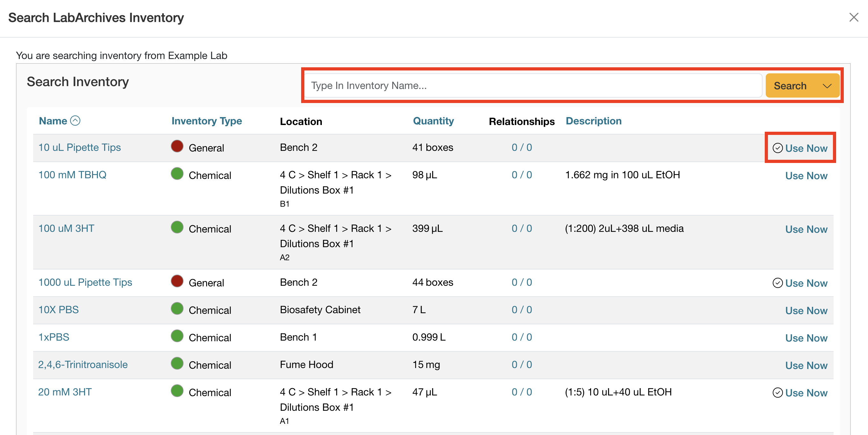
Task: Select the location 'Bench 1' for 1xPBS
Action: point(298,337)
